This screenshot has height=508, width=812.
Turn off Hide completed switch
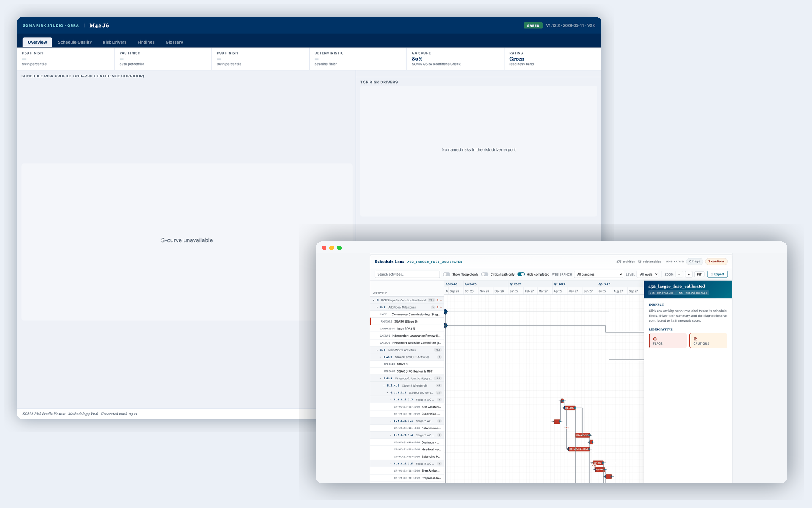[521, 274]
